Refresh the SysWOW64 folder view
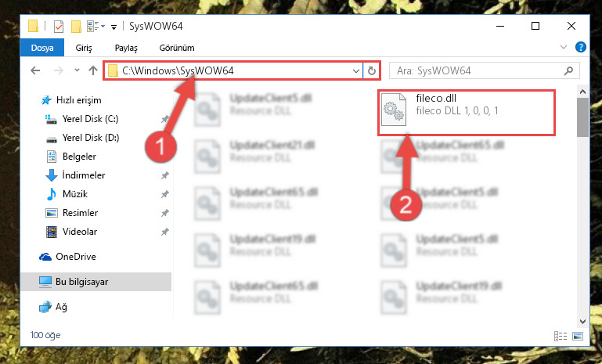This screenshot has height=364, width=602. pos(372,70)
